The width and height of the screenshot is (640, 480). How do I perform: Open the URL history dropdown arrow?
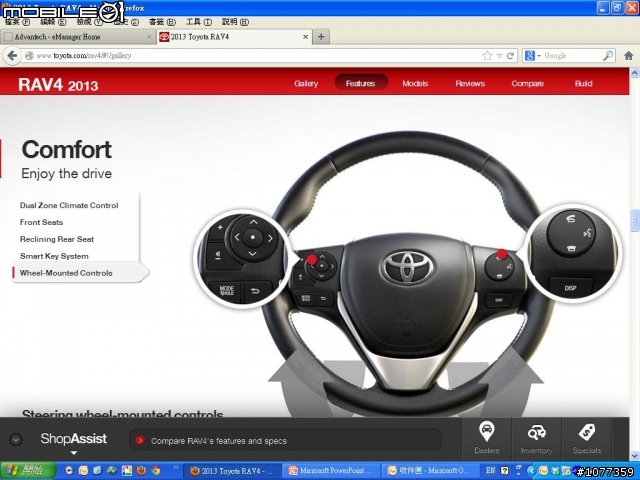coord(499,56)
